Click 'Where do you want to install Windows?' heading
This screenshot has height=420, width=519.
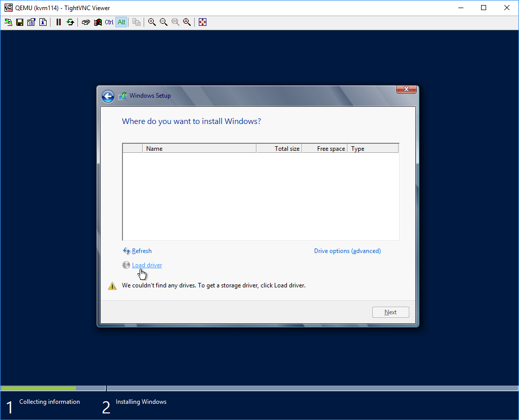191,121
